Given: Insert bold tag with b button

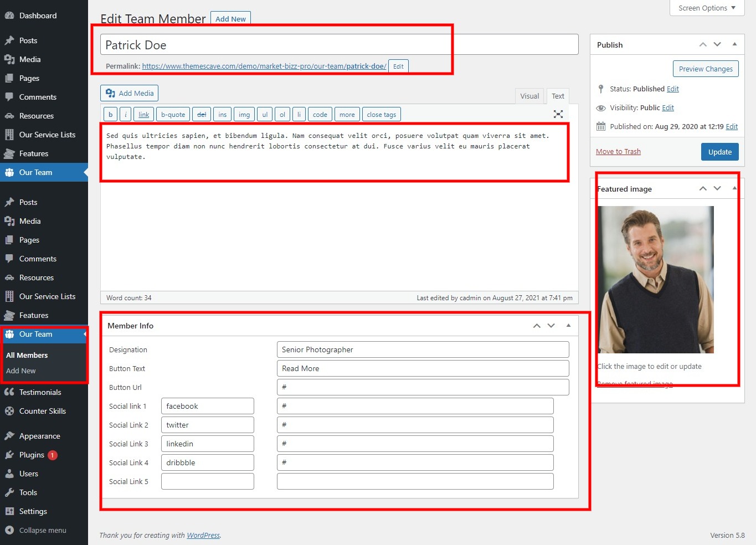Looking at the screenshot, I should point(110,114).
